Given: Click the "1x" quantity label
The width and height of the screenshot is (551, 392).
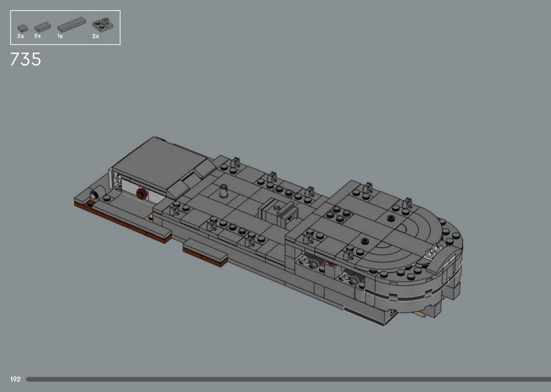Looking at the screenshot, I should [60, 37].
